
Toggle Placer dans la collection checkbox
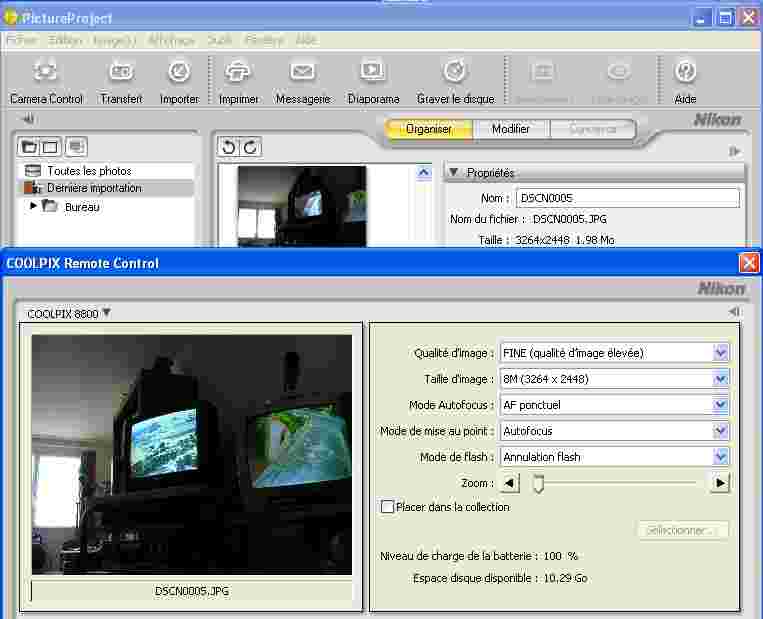pyautogui.click(x=387, y=507)
